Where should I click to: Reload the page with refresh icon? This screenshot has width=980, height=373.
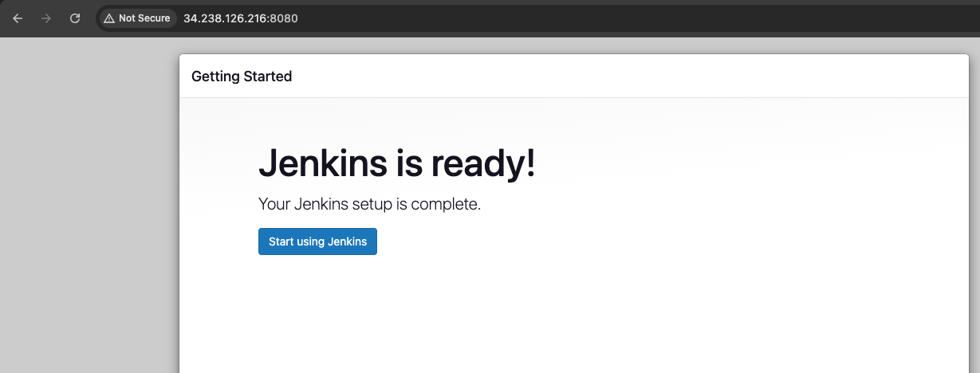point(75,18)
